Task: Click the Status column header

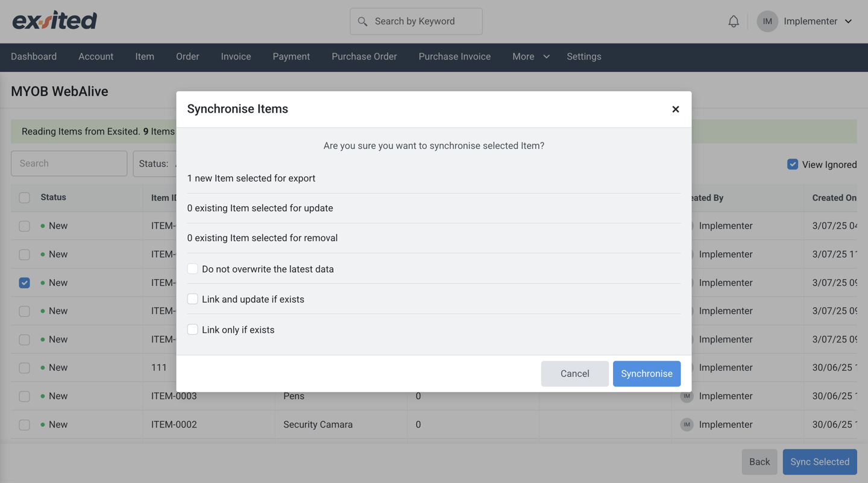Action: (53, 197)
